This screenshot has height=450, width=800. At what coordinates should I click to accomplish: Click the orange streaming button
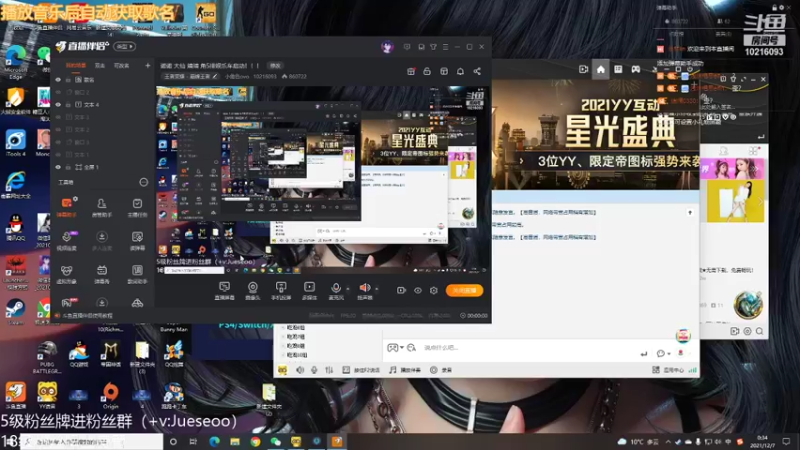tap(464, 290)
